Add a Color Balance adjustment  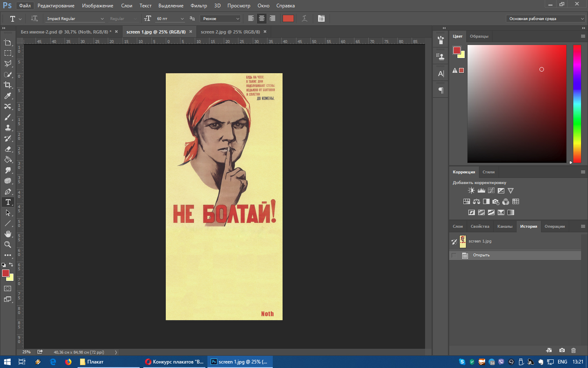(x=477, y=202)
